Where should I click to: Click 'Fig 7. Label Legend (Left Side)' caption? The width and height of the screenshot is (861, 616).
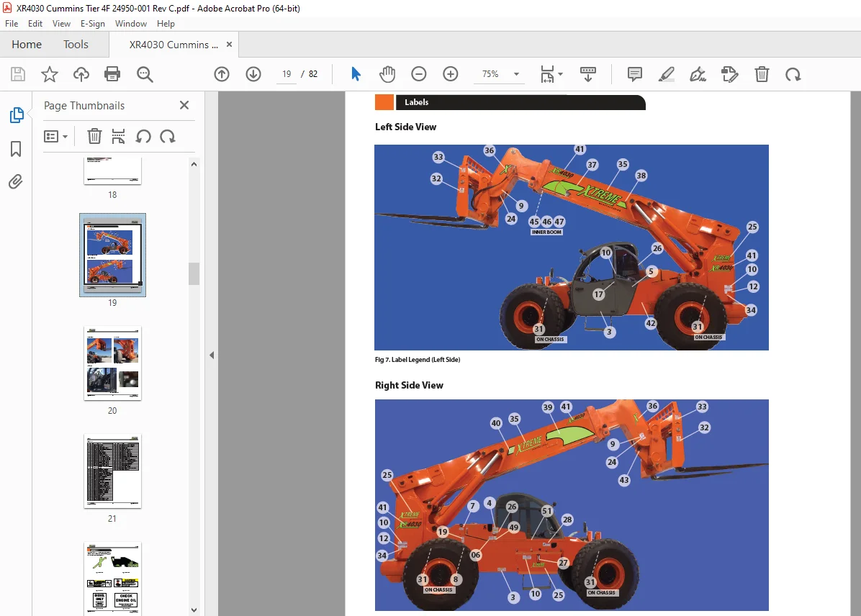418,360
